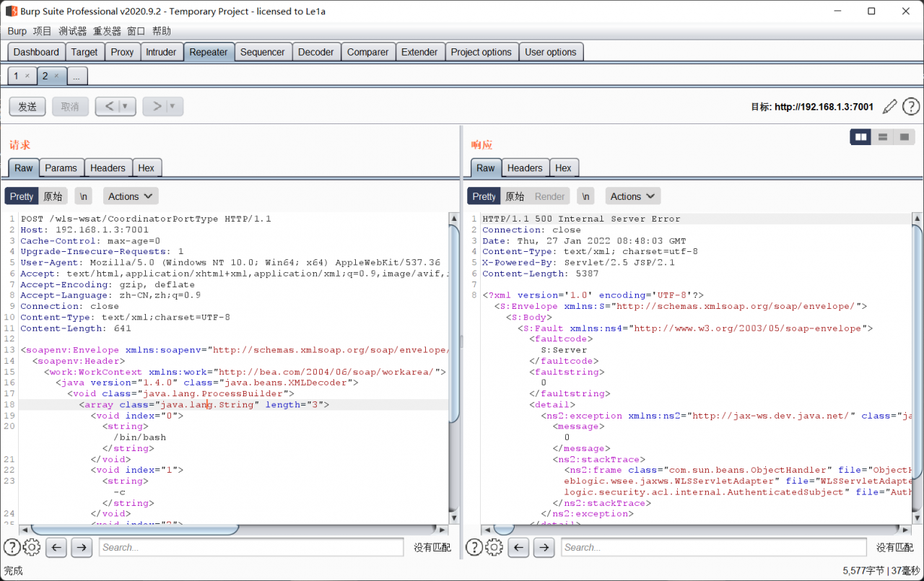Open response Headers tab
This screenshot has width=924, height=581.
(525, 167)
